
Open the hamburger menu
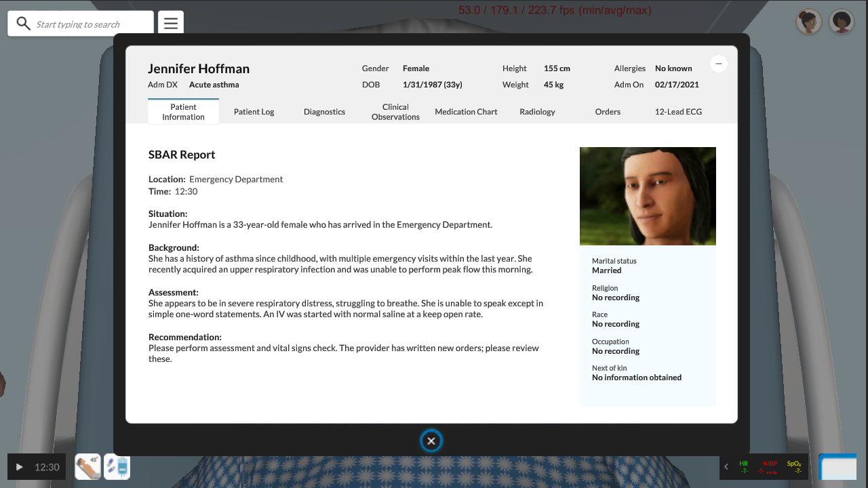[x=171, y=24]
